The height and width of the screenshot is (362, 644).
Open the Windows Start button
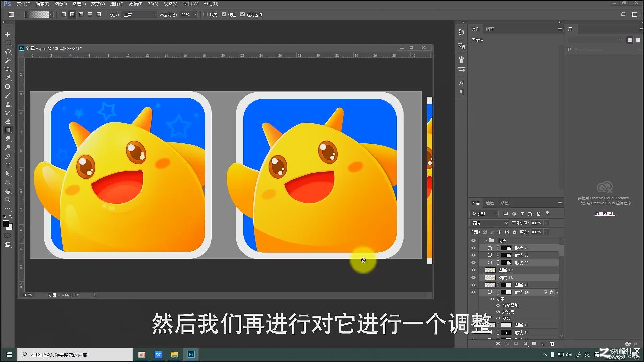click(9, 355)
